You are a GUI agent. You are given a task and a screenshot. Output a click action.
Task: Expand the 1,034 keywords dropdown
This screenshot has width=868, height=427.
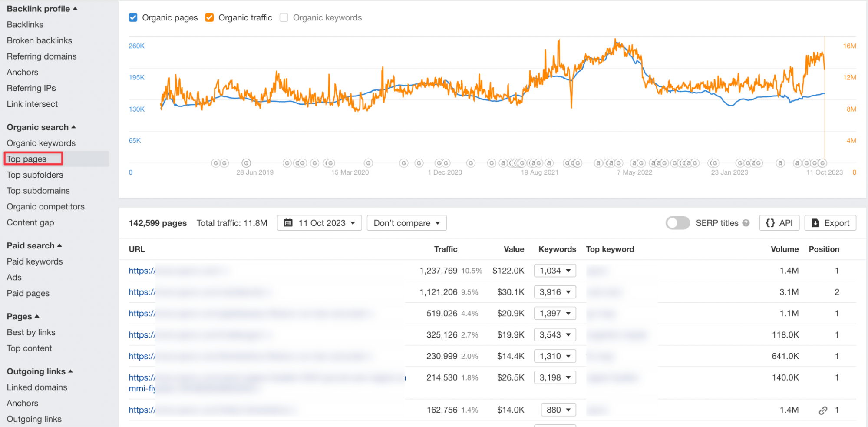tap(555, 271)
